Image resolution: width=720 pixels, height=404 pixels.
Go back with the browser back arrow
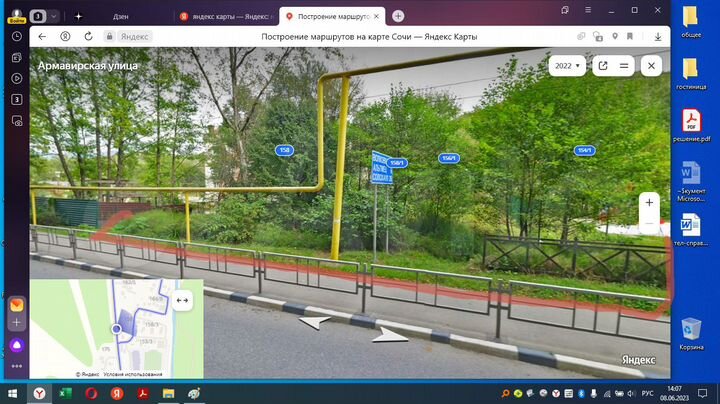point(42,36)
